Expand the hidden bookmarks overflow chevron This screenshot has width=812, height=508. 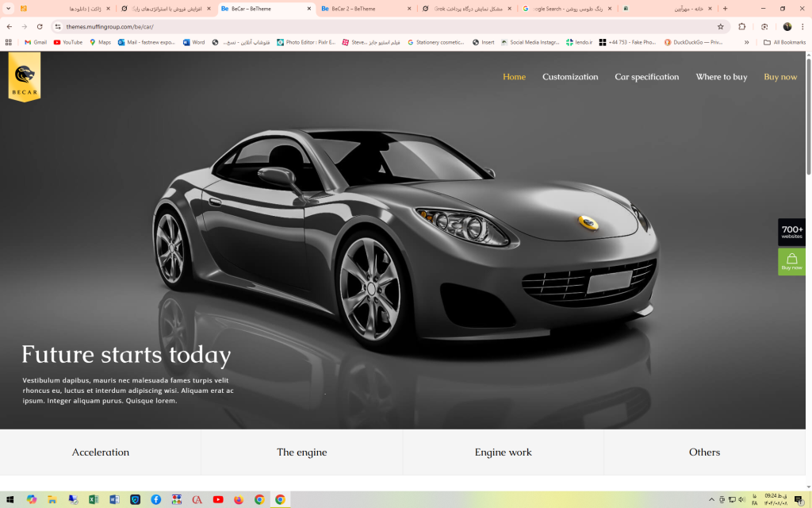click(746, 42)
